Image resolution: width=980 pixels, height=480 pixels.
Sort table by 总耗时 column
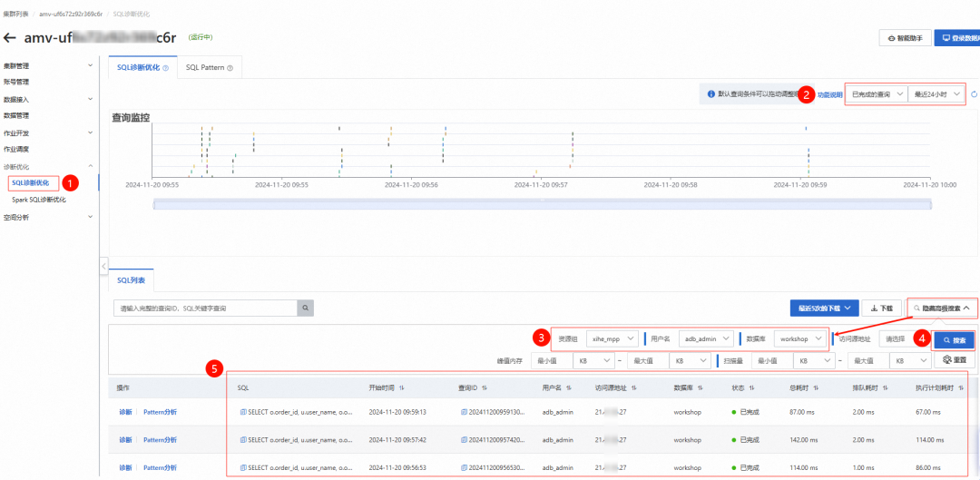click(x=817, y=388)
